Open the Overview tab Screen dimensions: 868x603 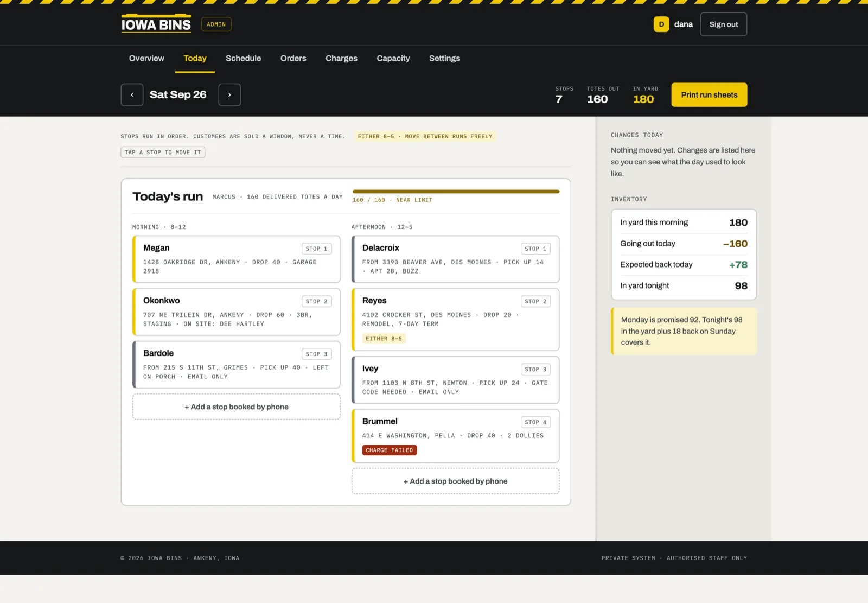click(x=146, y=58)
